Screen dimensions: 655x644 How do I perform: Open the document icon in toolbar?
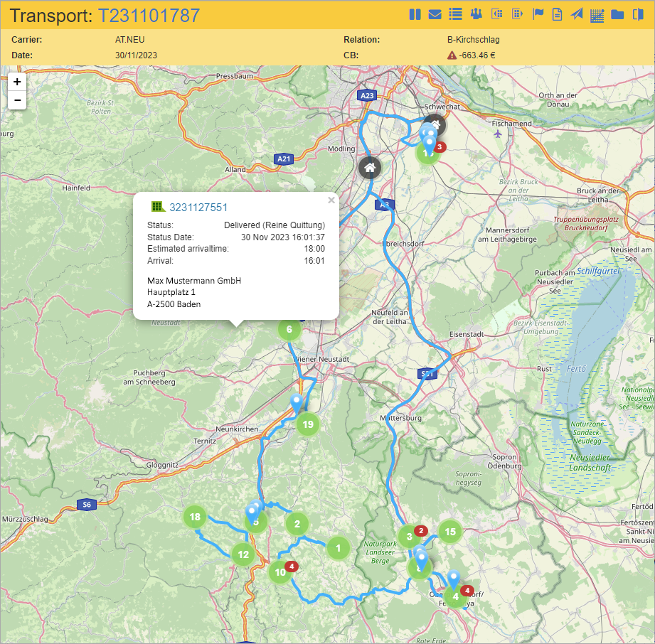pos(558,14)
